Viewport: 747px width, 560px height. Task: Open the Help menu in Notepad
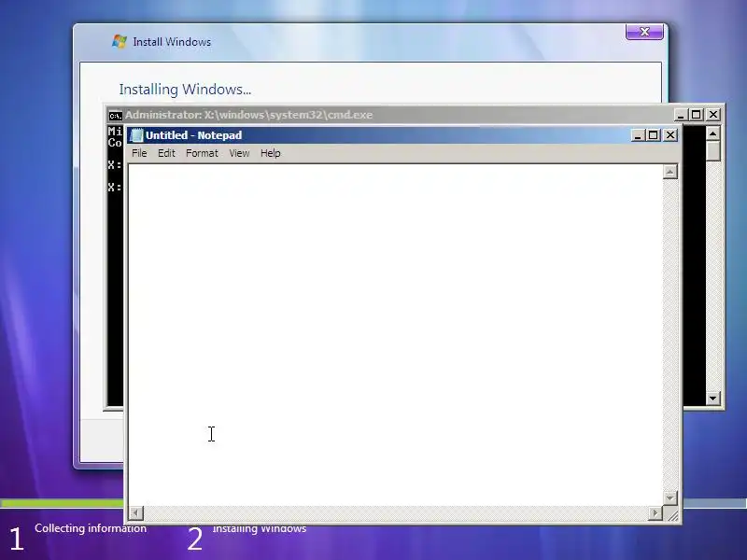click(271, 153)
